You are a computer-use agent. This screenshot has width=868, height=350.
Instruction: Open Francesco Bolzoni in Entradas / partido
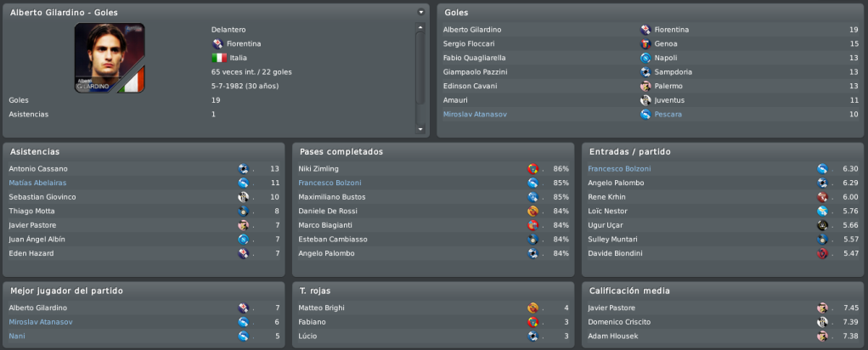[x=619, y=169]
